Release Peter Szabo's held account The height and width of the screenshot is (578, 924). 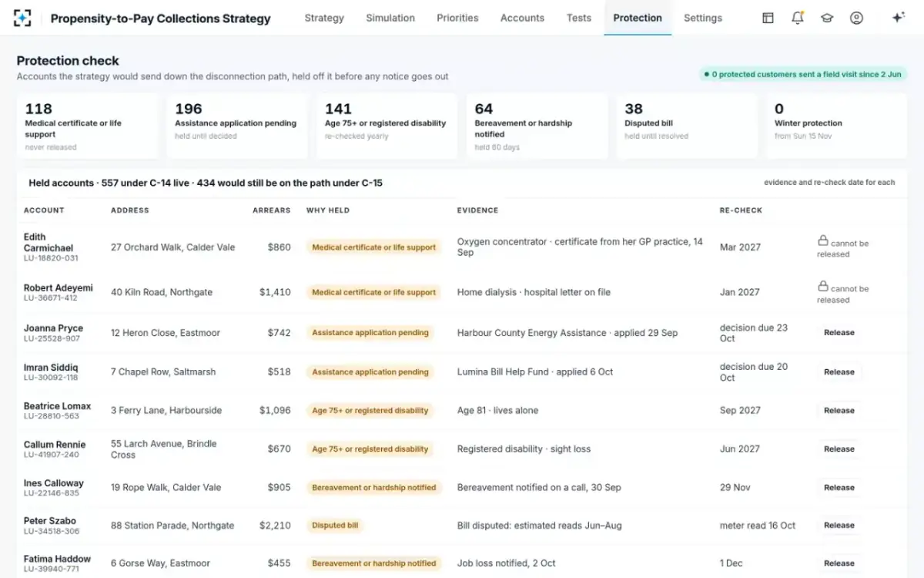coord(839,526)
